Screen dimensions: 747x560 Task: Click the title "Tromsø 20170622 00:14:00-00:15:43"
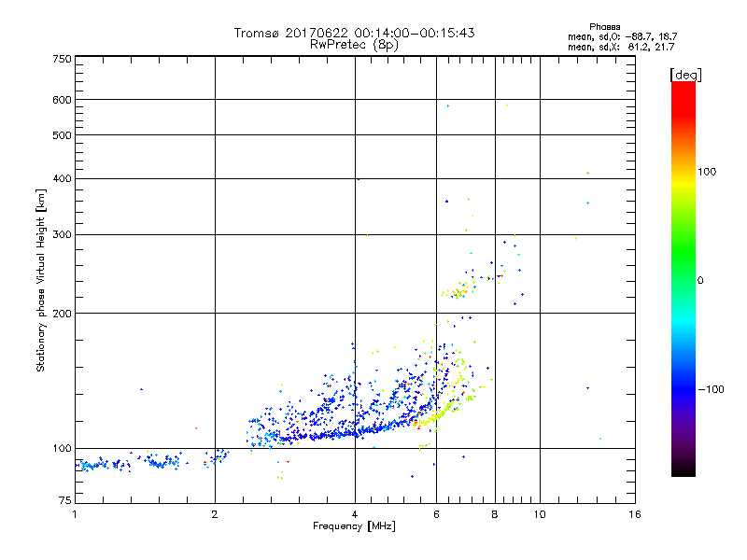point(354,33)
